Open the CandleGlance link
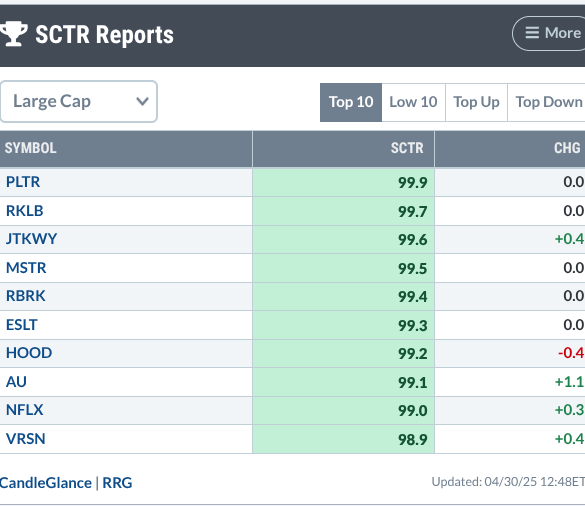 (46, 483)
